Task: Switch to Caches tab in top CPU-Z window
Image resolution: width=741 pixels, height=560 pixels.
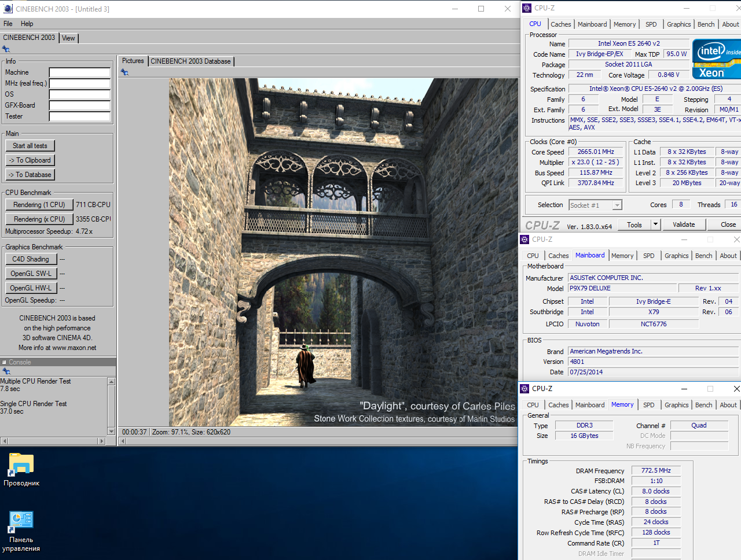Action: 561,24
